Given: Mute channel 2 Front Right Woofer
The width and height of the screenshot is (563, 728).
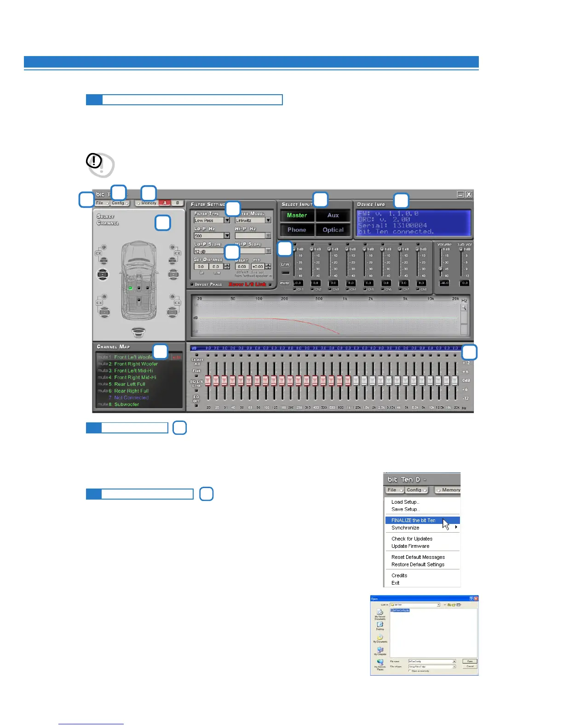Looking at the screenshot, I should point(103,364).
